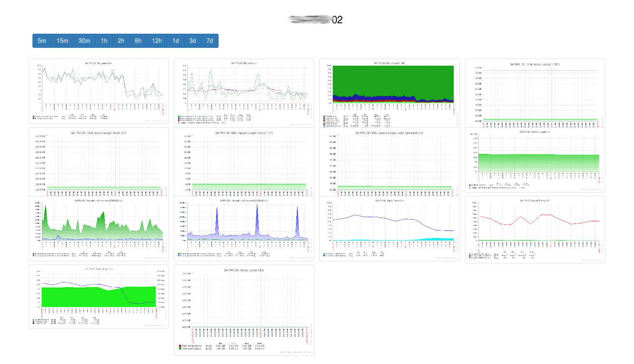Screen dimensions: 634x364
Task: Select the 15m time range
Action: click(x=62, y=40)
